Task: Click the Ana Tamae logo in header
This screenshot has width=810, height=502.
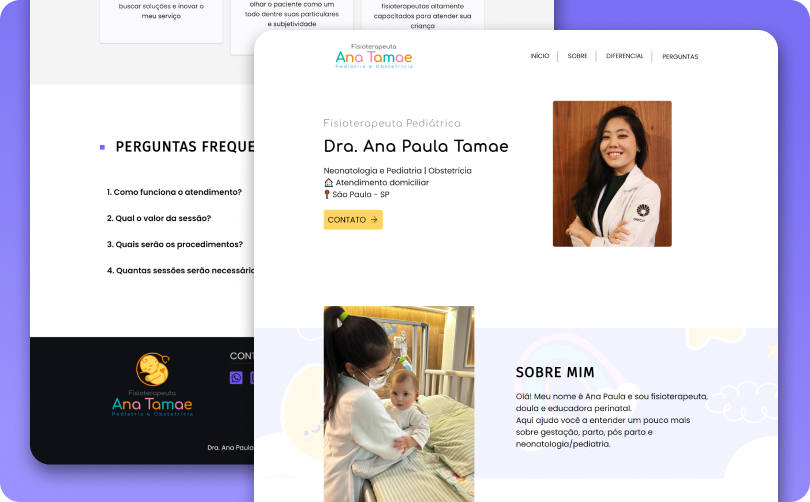Action: (x=374, y=58)
